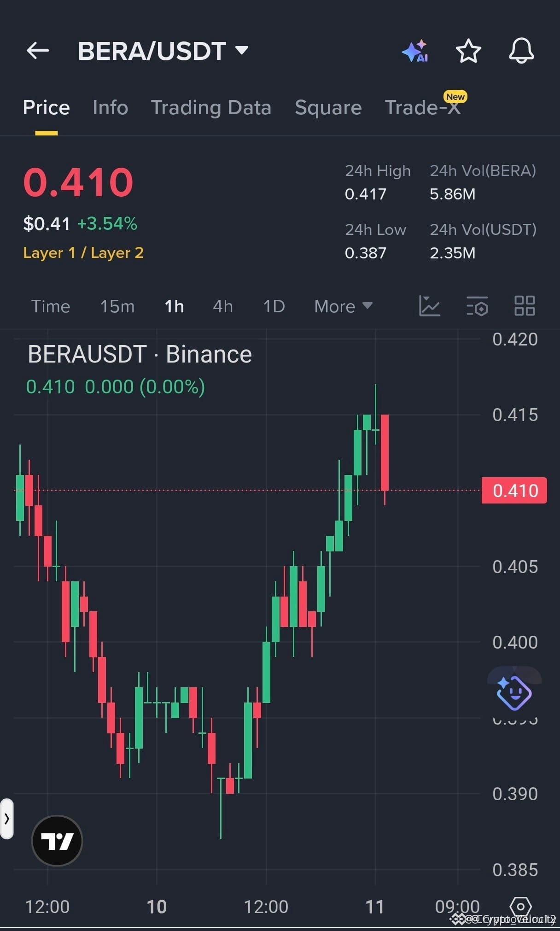Switch chart to 4h interval
Screen dimensions: 560x931
point(223,306)
